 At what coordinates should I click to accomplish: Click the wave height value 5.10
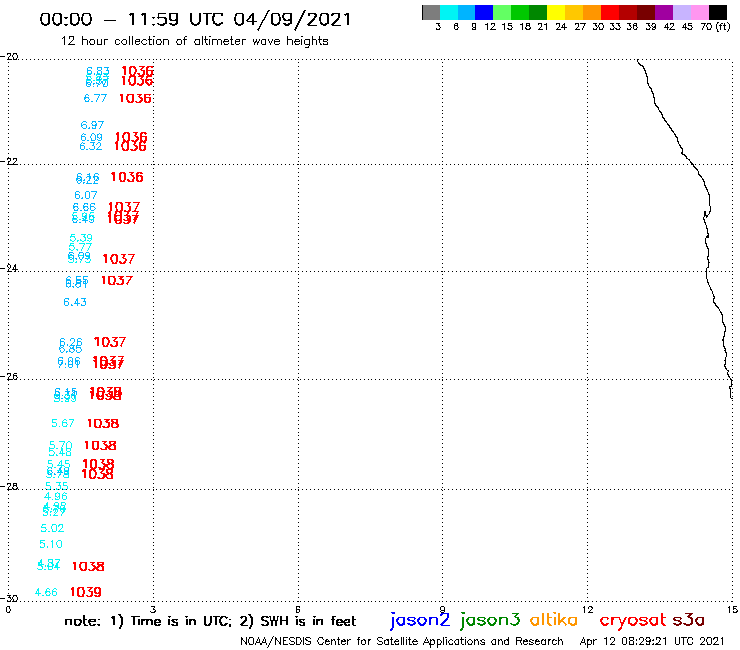(50, 544)
